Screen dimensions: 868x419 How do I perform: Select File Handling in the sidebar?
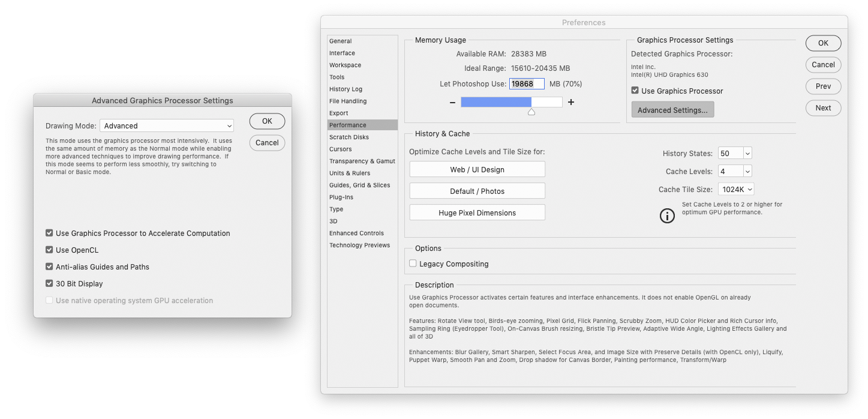pyautogui.click(x=362, y=101)
